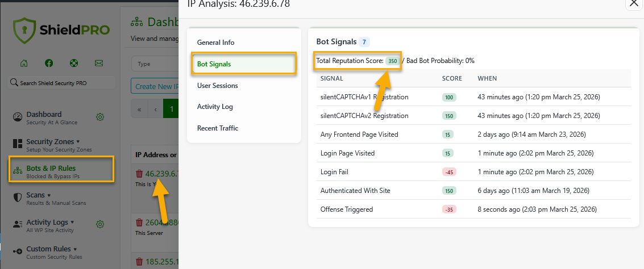Open the Type filter dropdown

click(155, 64)
